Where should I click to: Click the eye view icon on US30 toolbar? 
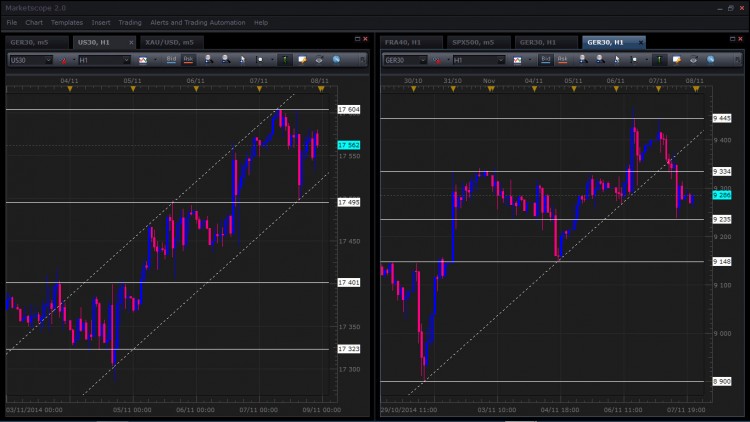(319, 60)
